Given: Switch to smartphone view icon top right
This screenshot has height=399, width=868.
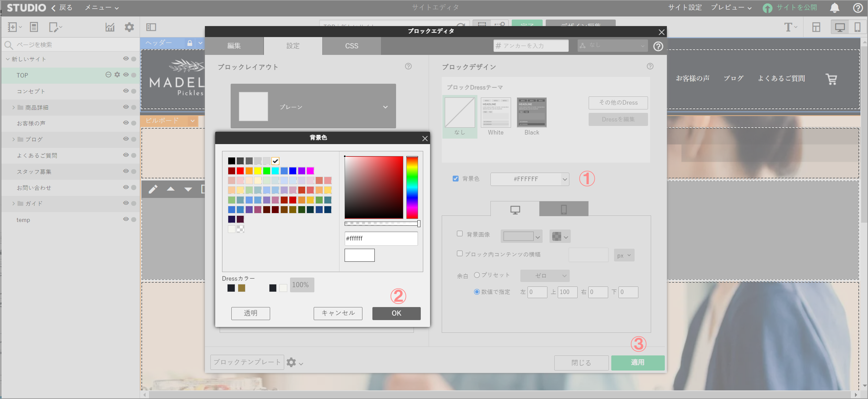Looking at the screenshot, I should tap(857, 27).
